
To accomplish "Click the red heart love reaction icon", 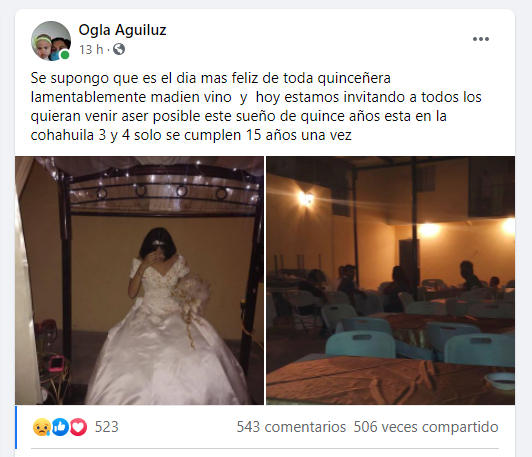I will (x=78, y=427).
